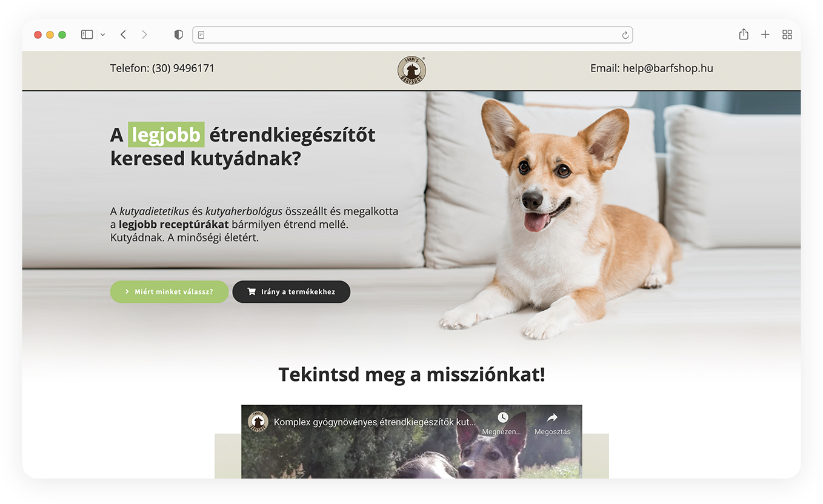Click the phone number (30) 9496171
Viewport: 823px width, 504px height.
tap(183, 68)
